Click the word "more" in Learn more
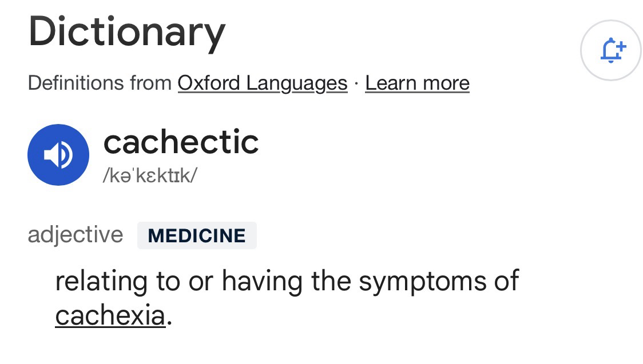Viewport: 643px width, 364px height. point(447,83)
